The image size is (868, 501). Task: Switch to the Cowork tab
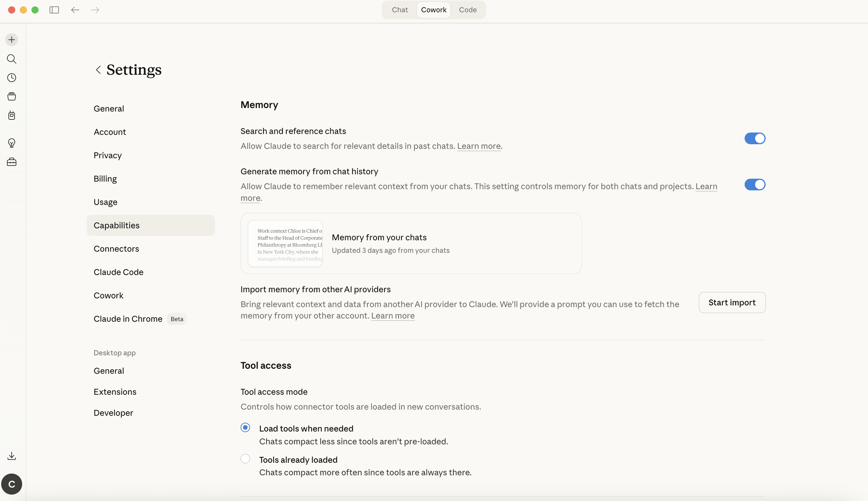click(434, 10)
